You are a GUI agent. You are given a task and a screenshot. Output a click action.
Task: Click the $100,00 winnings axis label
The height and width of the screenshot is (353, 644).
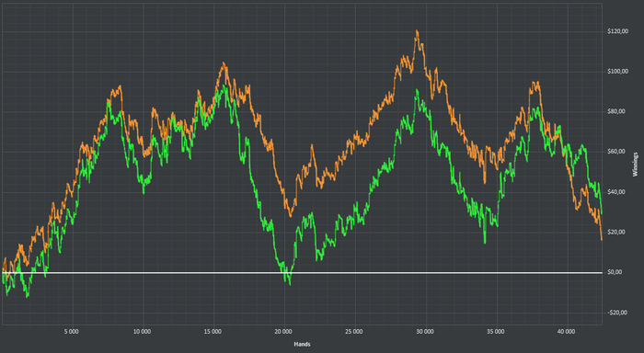[x=617, y=72]
